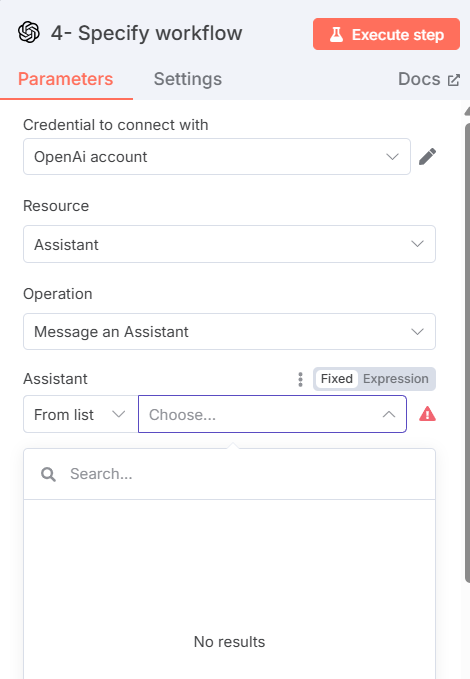Screen dimensions: 470x679
Task: Switch to the Settings tab
Action: tap(188, 79)
